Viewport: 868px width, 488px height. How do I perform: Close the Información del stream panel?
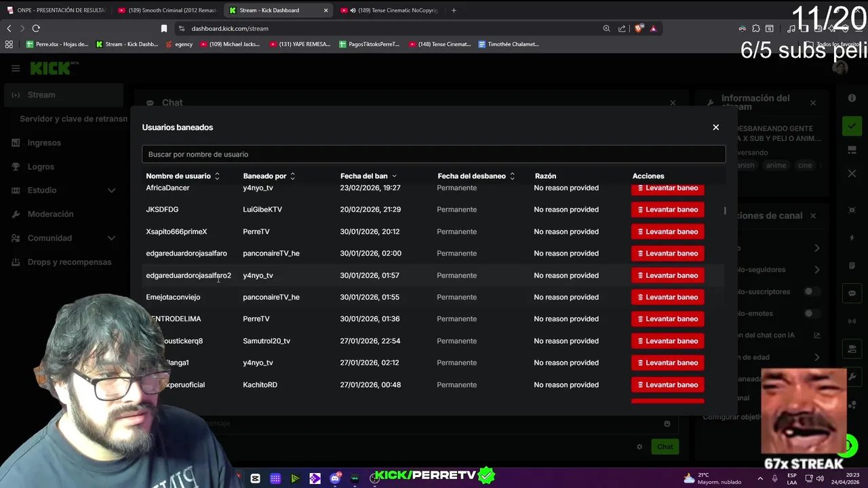813,103
